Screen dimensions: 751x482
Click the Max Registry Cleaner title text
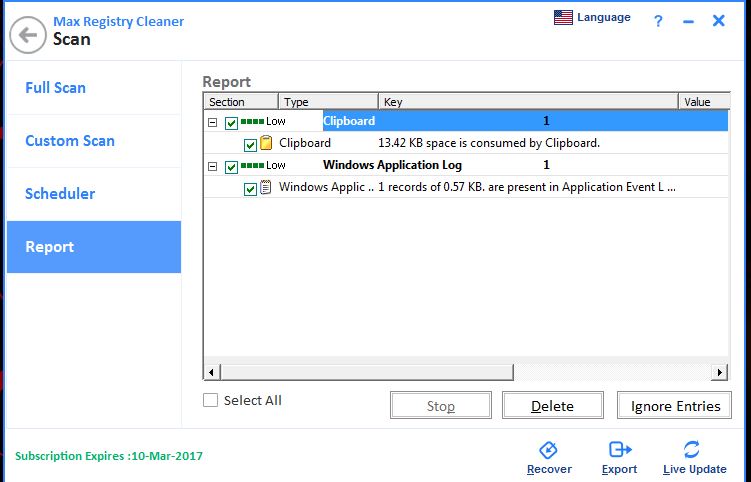pyautogui.click(x=118, y=22)
